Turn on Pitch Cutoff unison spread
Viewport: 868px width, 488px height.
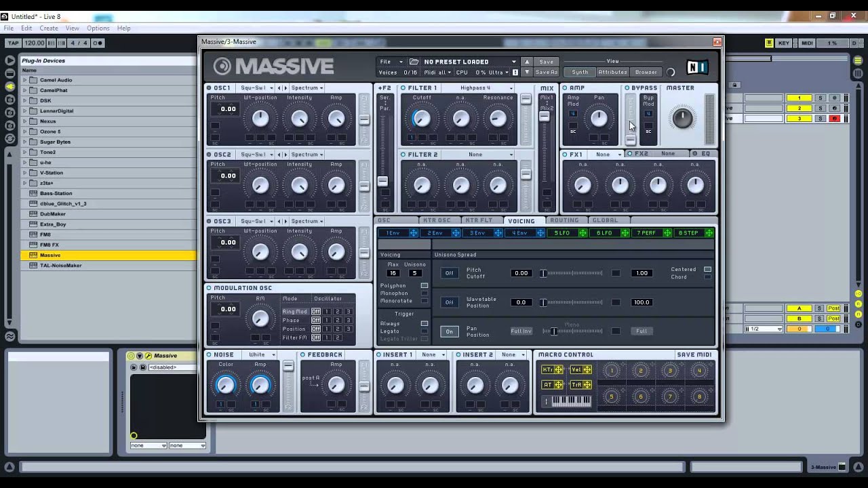[449, 273]
